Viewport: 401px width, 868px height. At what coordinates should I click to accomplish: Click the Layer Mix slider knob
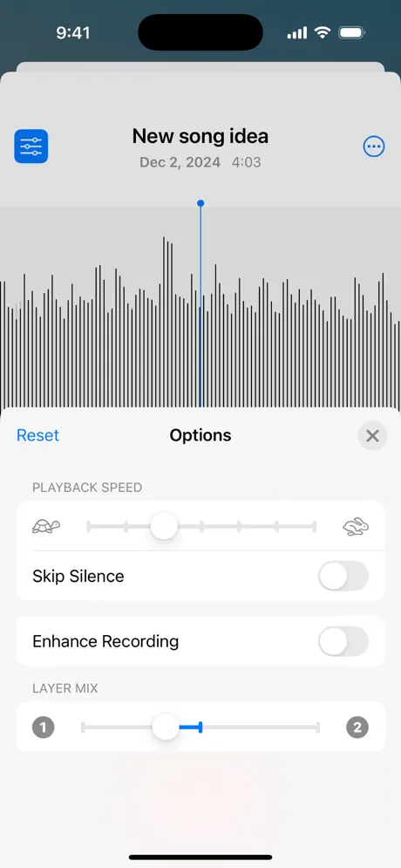coord(166,727)
